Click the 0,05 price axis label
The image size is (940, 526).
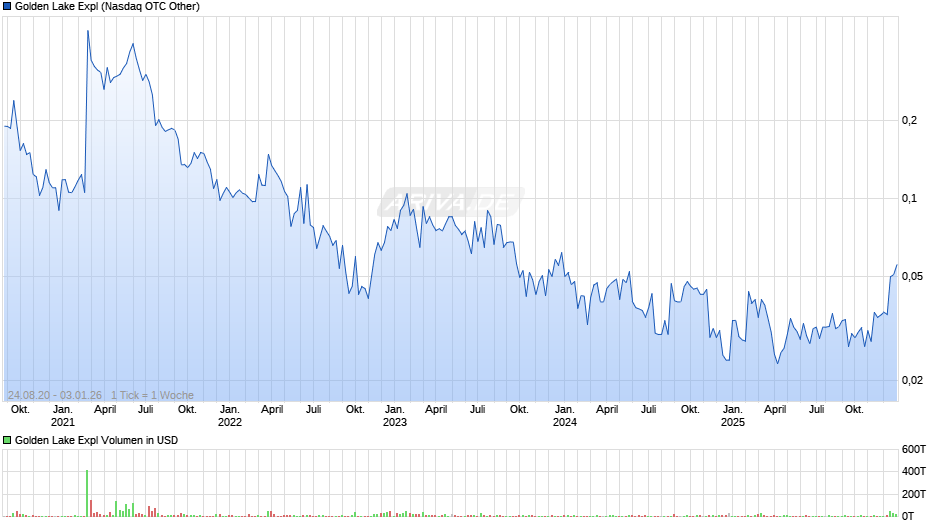912,276
